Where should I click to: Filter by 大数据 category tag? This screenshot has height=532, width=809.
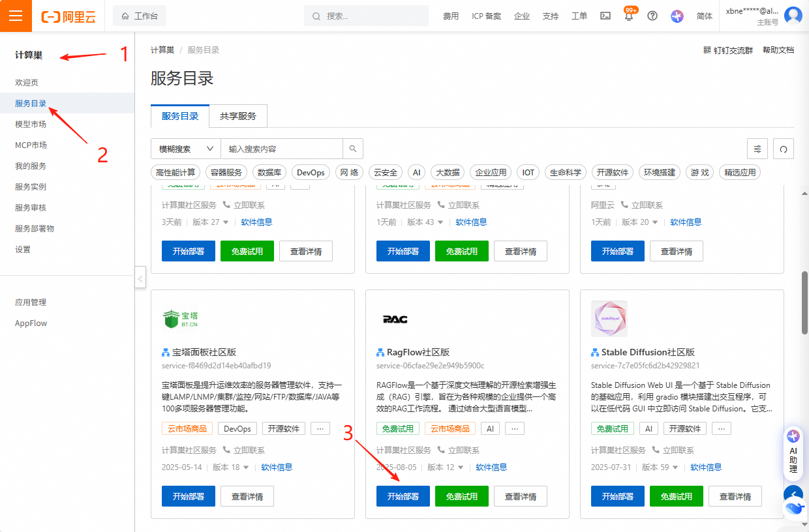pyautogui.click(x=448, y=173)
